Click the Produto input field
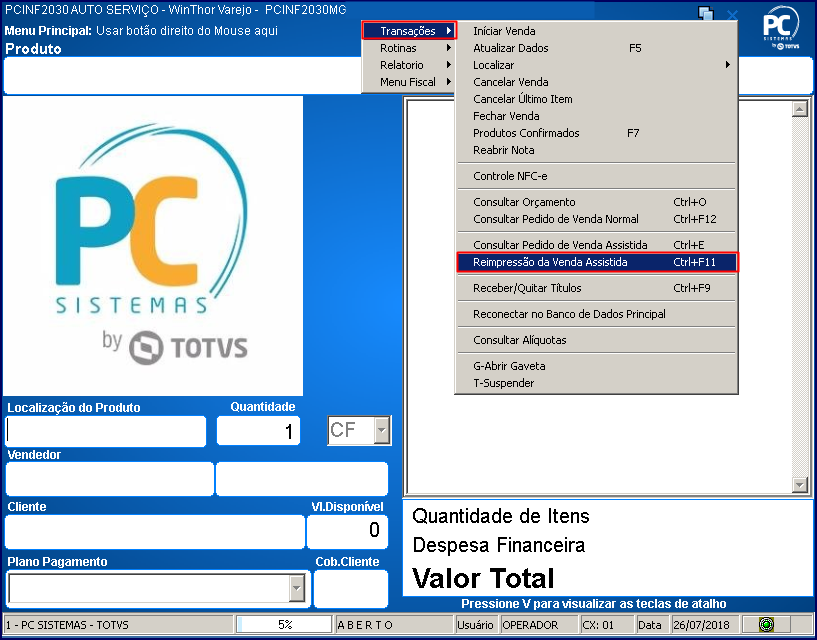 (182, 76)
